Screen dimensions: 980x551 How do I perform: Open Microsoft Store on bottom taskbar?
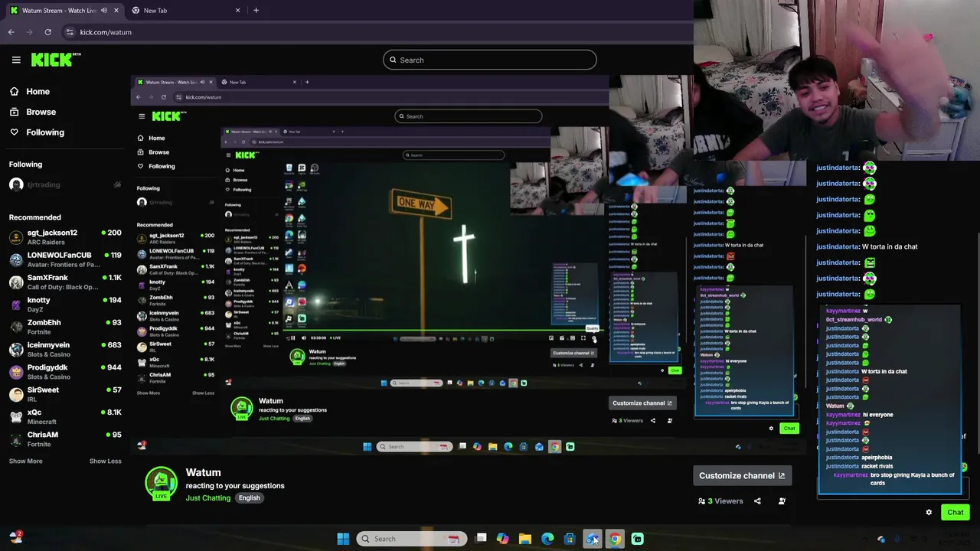[570, 539]
